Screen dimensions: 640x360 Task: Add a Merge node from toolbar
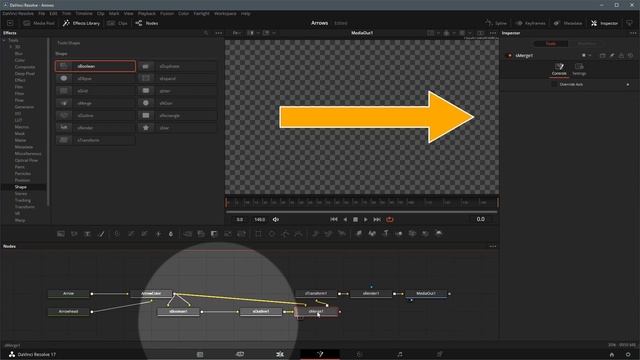pos(188,234)
